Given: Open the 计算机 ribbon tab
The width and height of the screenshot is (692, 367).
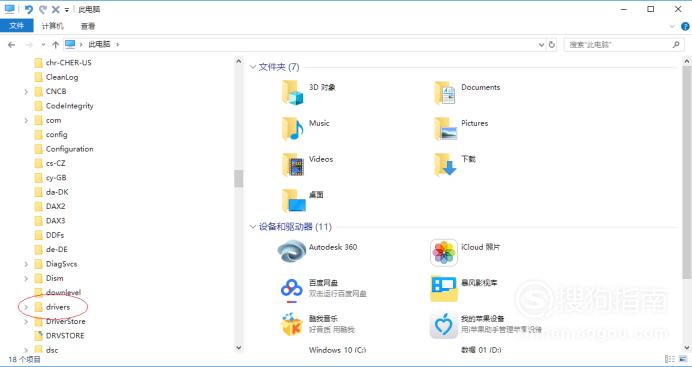Looking at the screenshot, I should 53,26.
